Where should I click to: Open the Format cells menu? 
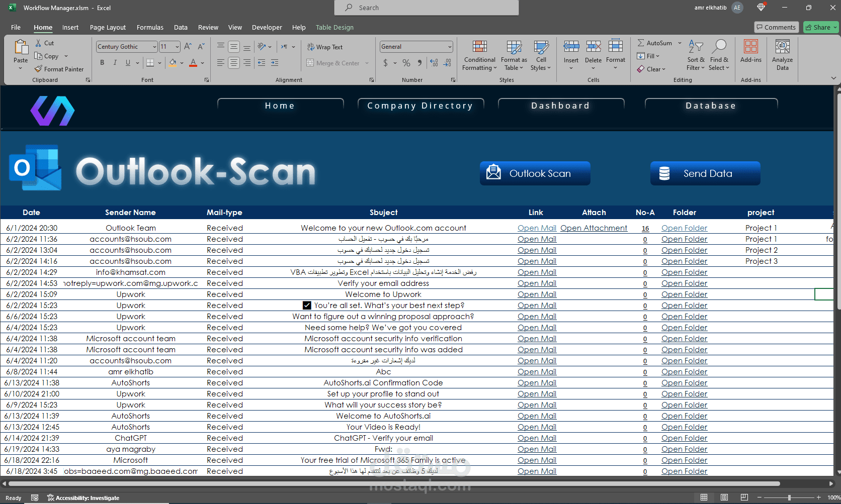click(x=616, y=55)
